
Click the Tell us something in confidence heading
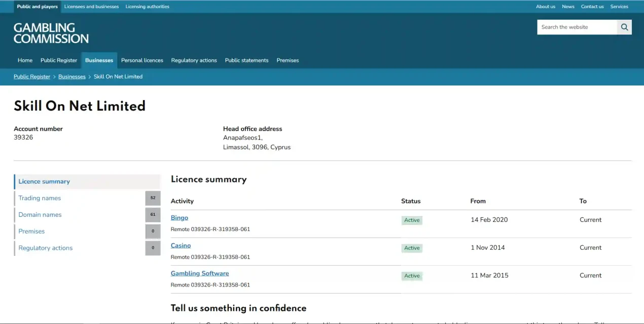pyautogui.click(x=238, y=308)
